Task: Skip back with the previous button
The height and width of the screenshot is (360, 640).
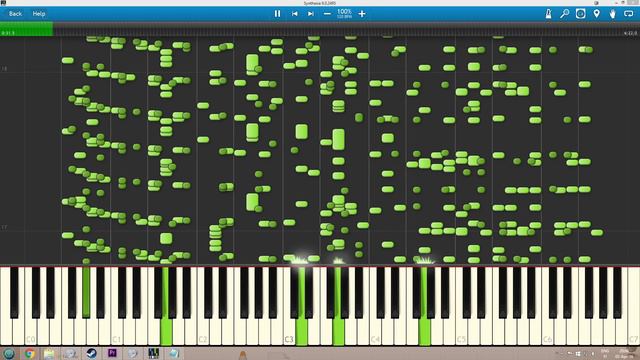Action: (x=295, y=13)
